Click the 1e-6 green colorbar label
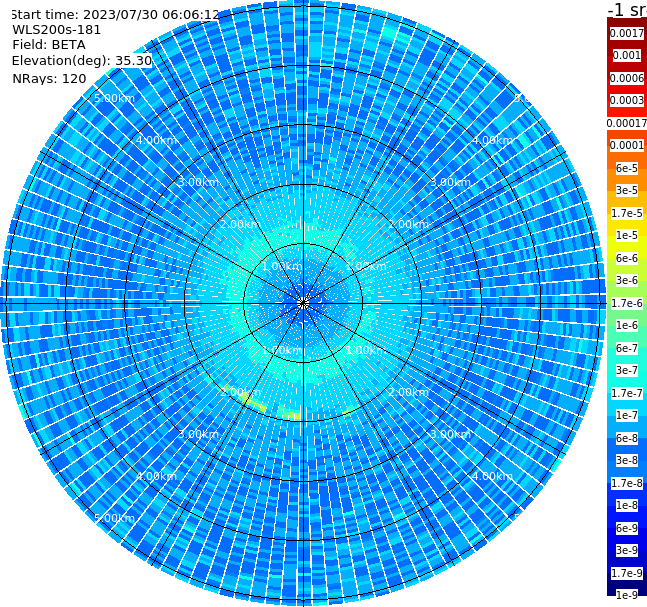The height and width of the screenshot is (607, 647). click(x=627, y=325)
